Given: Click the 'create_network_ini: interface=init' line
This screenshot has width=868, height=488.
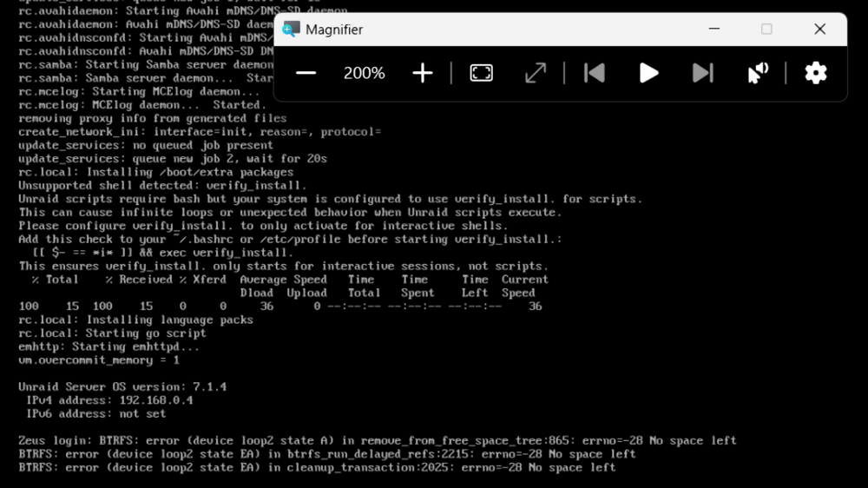Looking at the screenshot, I should click(200, 132).
